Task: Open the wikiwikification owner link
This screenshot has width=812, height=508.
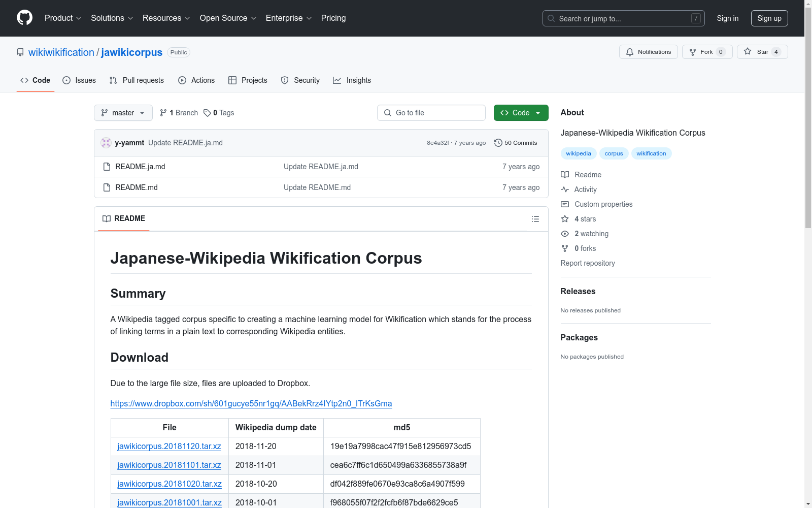Action: coord(61,52)
